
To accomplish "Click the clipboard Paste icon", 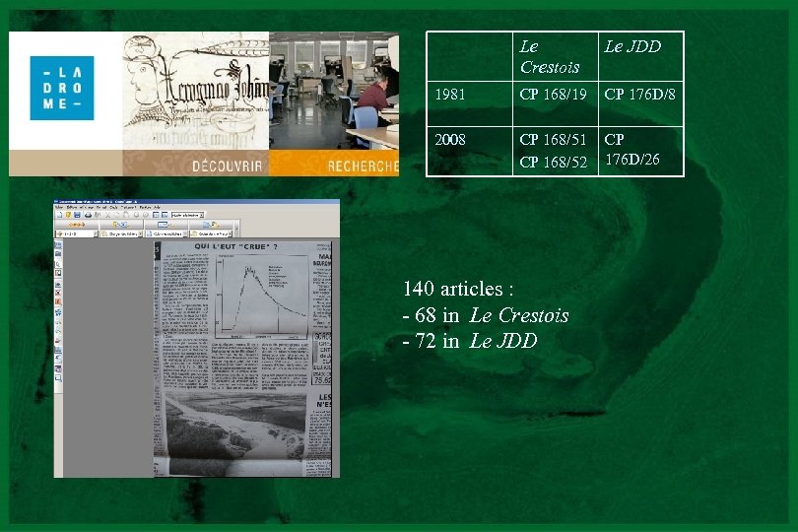I will tap(126, 215).
